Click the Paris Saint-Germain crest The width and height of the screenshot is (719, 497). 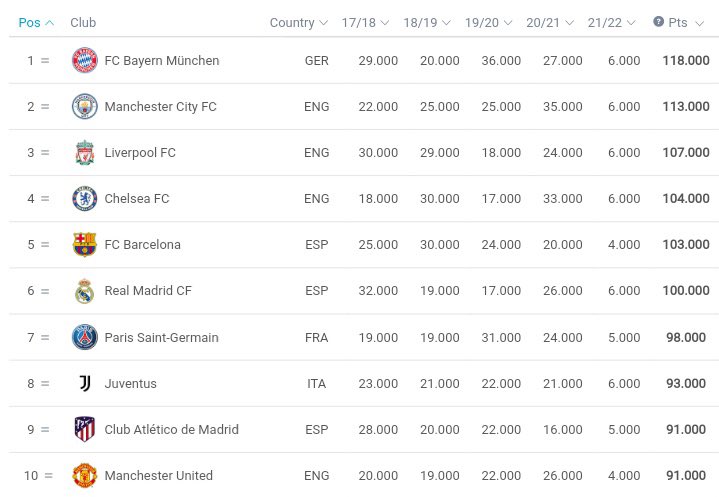coord(85,337)
